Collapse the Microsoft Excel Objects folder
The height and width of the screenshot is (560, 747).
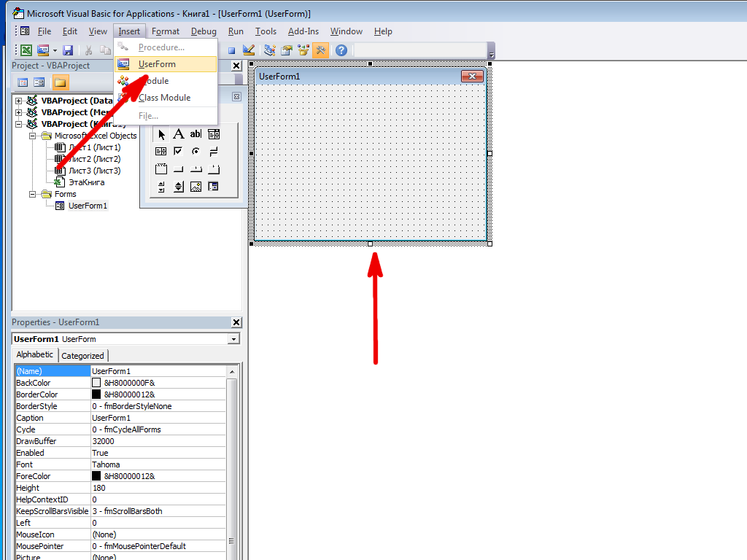32,136
